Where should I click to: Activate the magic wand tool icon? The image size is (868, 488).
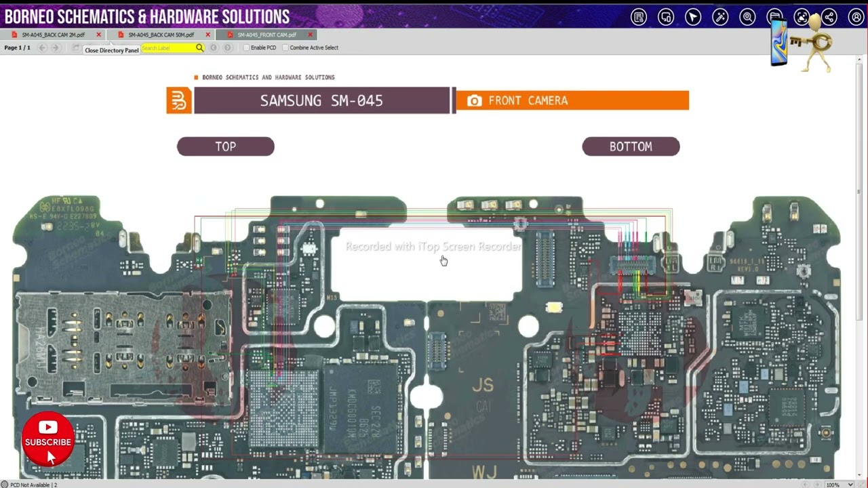(x=720, y=18)
